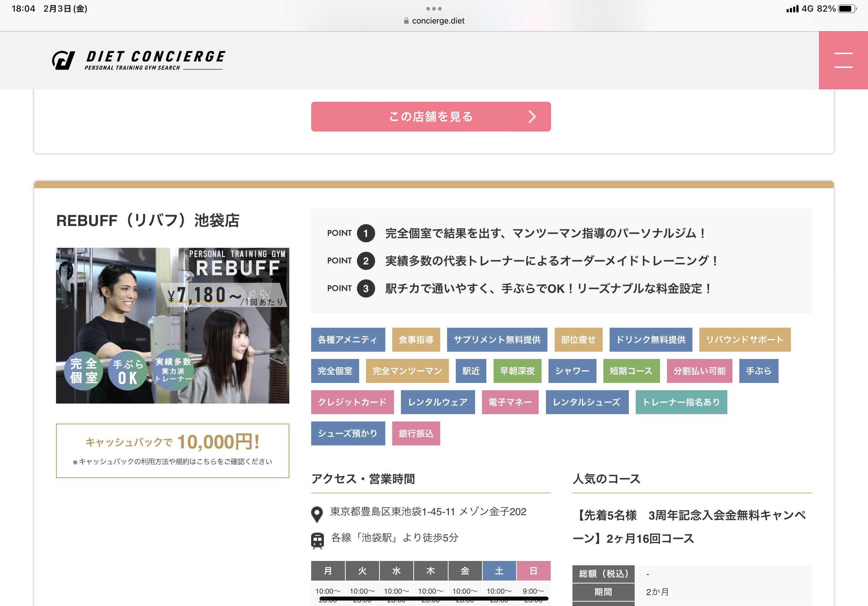Viewport: 868px width, 606px height.
Task: Click the キャッシュバックで10,000円 banner
Action: (172, 451)
